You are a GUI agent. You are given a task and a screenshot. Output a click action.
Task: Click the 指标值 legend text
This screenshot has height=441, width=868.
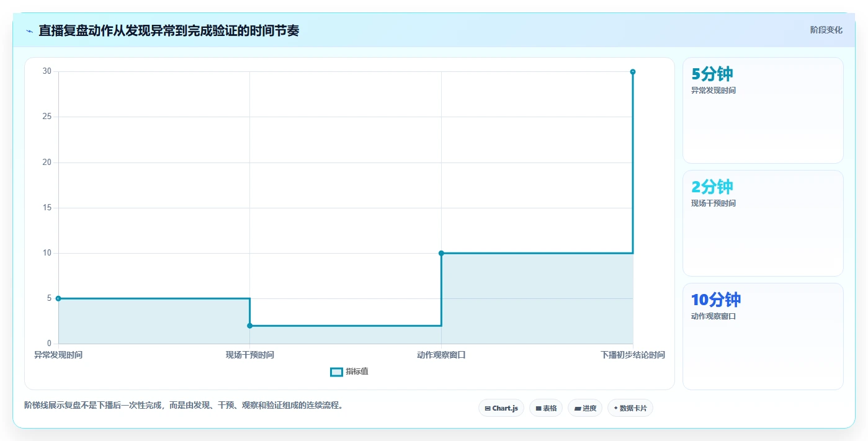pos(357,372)
